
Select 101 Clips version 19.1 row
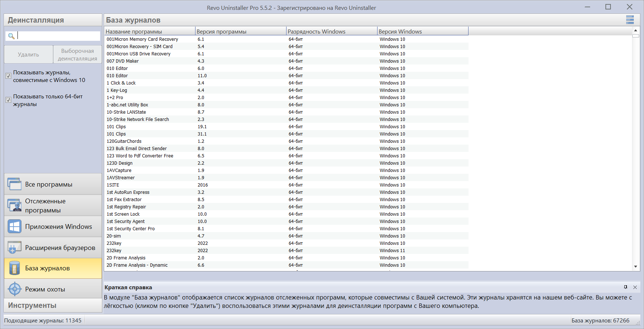(x=286, y=127)
